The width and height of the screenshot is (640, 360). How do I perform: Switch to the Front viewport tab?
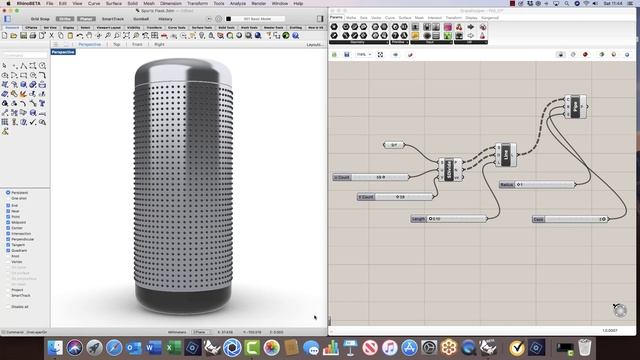(x=137, y=44)
